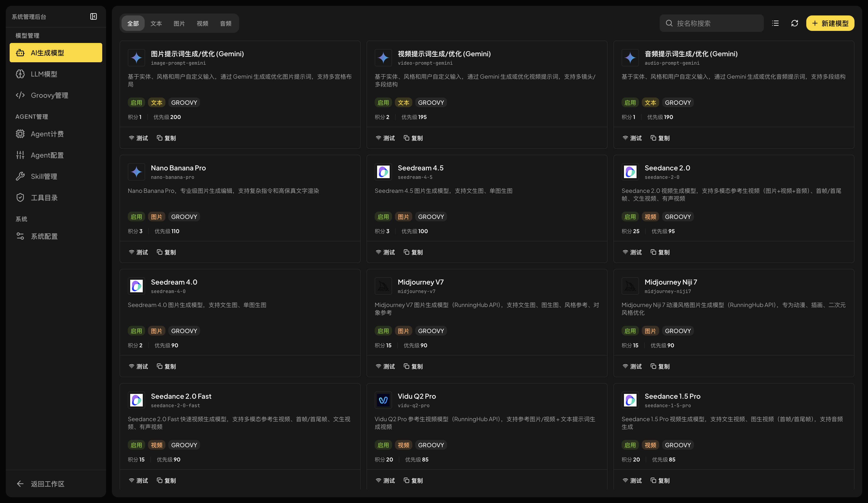This screenshot has height=503, width=868.
Task: Select Agent配置 in the sidebar
Action: [56, 155]
